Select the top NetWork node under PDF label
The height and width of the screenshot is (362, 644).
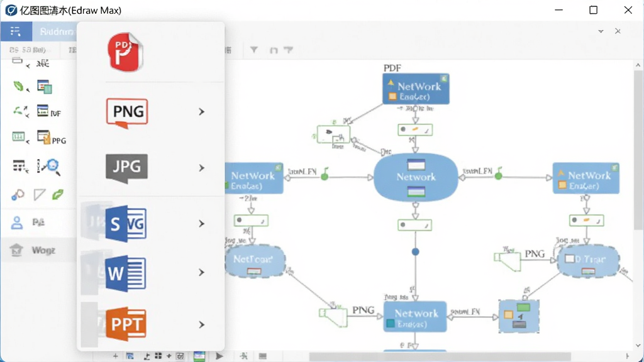coord(416,89)
